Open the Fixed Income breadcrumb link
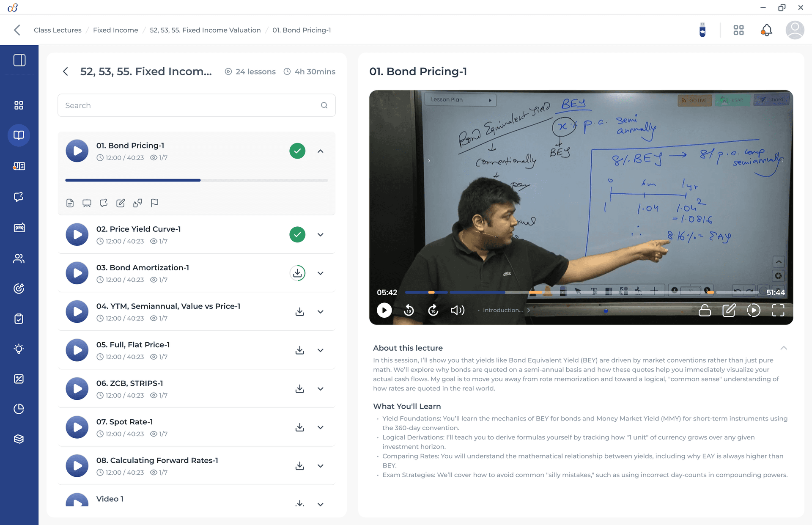 pyautogui.click(x=115, y=30)
